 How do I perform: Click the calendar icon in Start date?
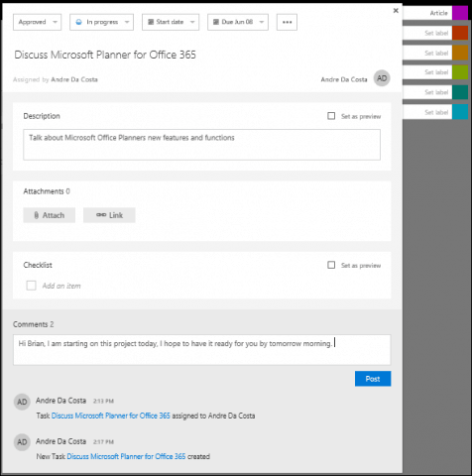(151, 22)
